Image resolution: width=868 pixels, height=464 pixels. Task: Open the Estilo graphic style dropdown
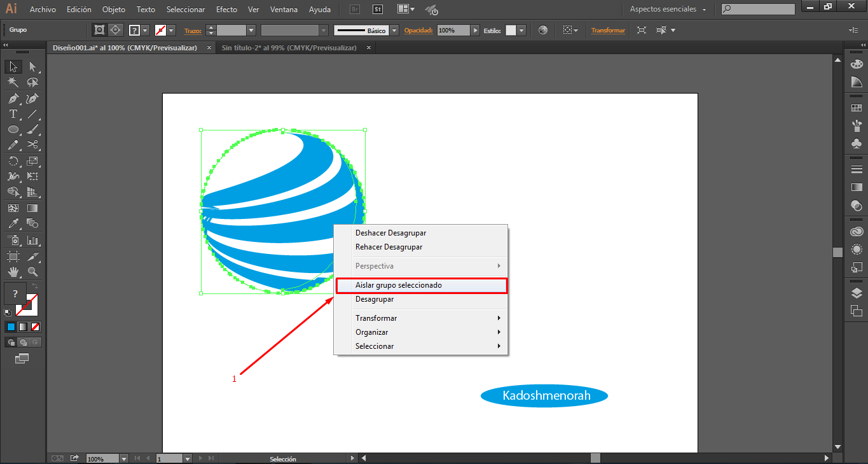pos(521,30)
